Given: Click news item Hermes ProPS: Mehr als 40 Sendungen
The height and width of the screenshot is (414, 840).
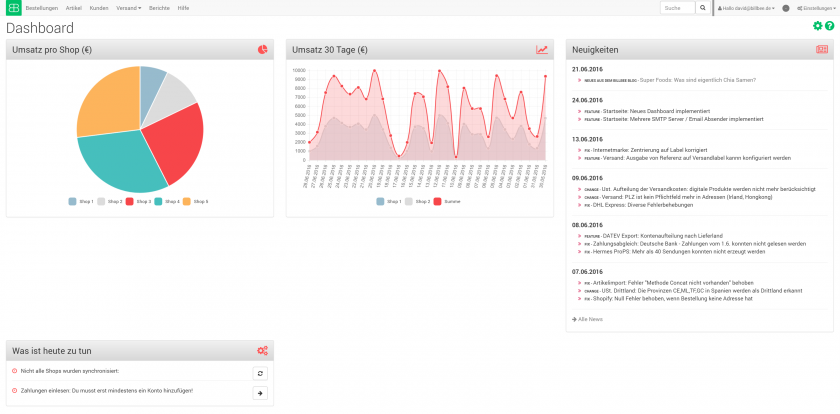Looking at the screenshot, I should (x=679, y=252).
